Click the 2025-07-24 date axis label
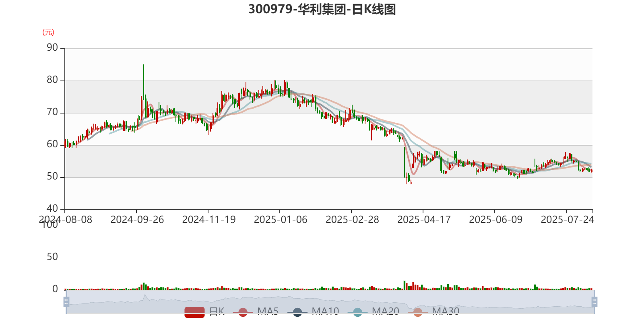The height and width of the screenshot is (322, 644). pos(567,220)
